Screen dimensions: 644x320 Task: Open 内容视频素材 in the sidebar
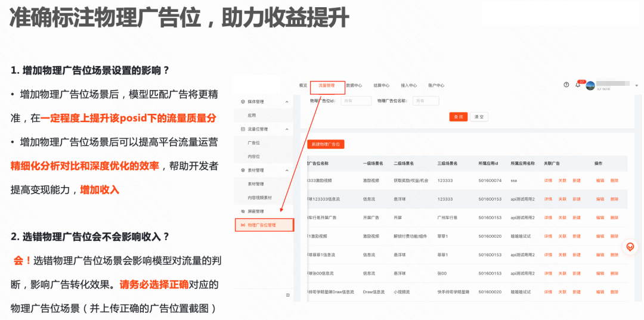pyautogui.click(x=259, y=198)
